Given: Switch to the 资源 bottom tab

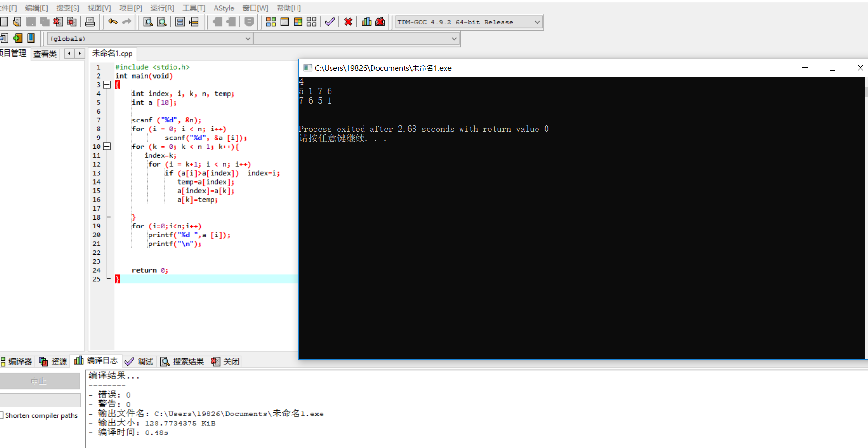Looking at the screenshot, I should [53, 361].
